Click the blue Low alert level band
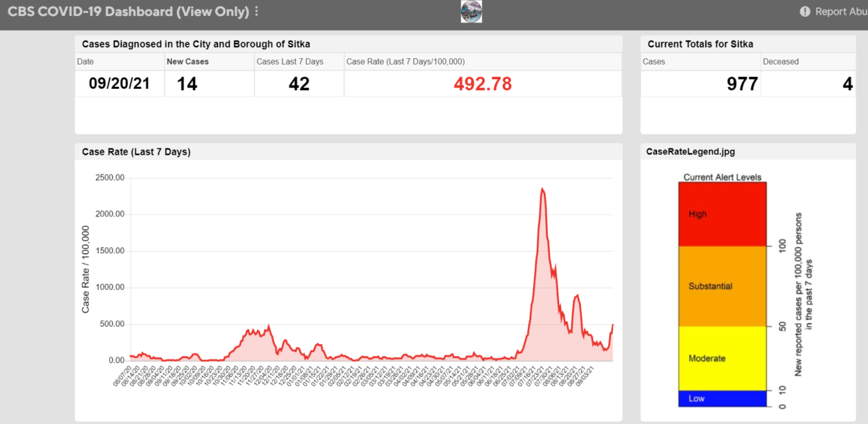 pos(722,398)
